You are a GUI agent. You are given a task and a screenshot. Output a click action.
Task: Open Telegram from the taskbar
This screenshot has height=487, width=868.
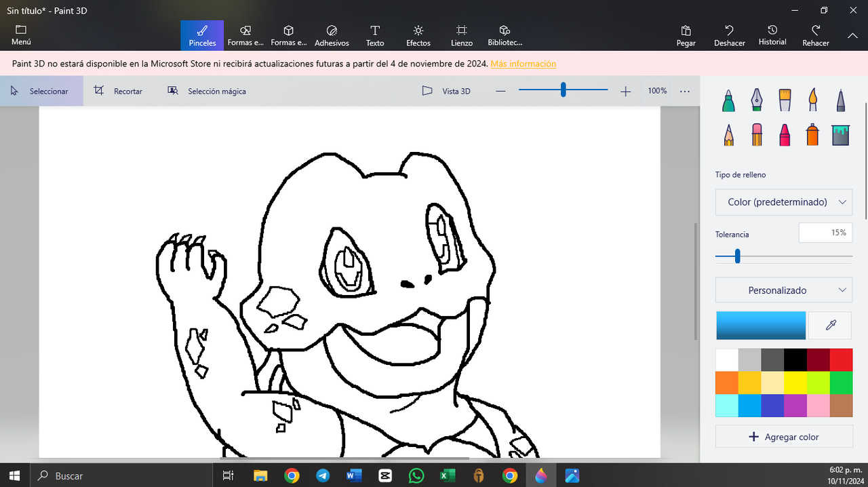tap(323, 475)
